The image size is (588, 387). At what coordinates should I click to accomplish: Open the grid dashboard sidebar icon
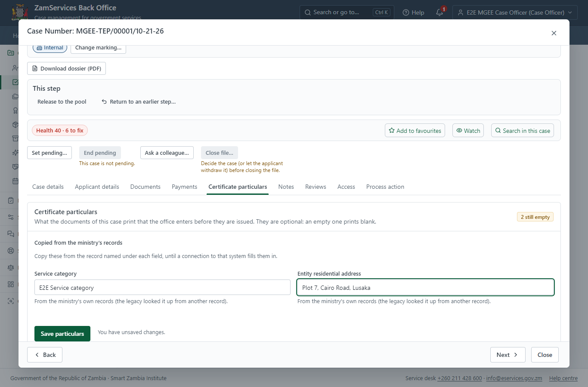click(x=11, y=284)
